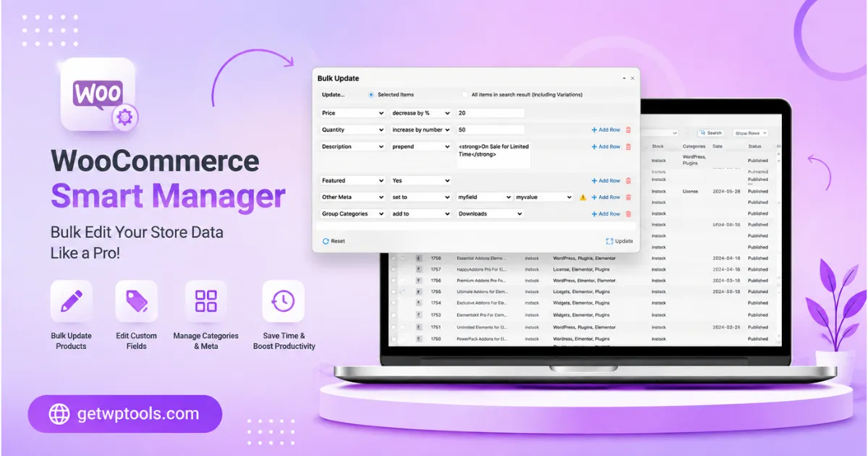The height and width of the screenshot is (456, 868).
Task: Open the Show Rows dropdown in grid
Action: (751, 133)
